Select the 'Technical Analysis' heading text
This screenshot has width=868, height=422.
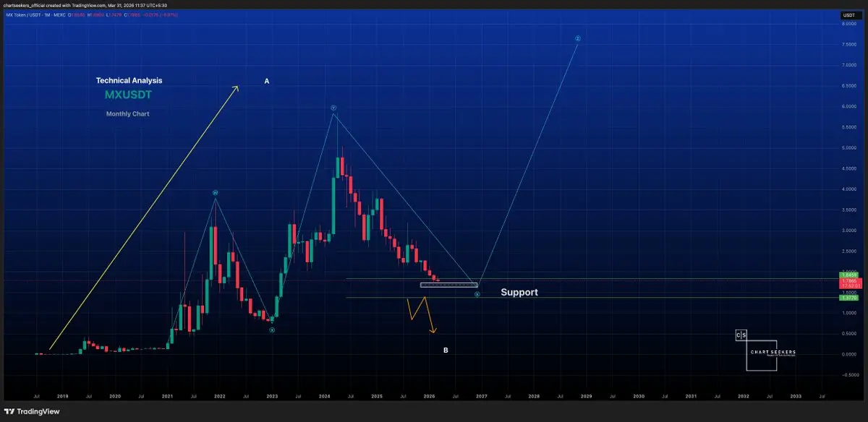[x=129, y=81]
